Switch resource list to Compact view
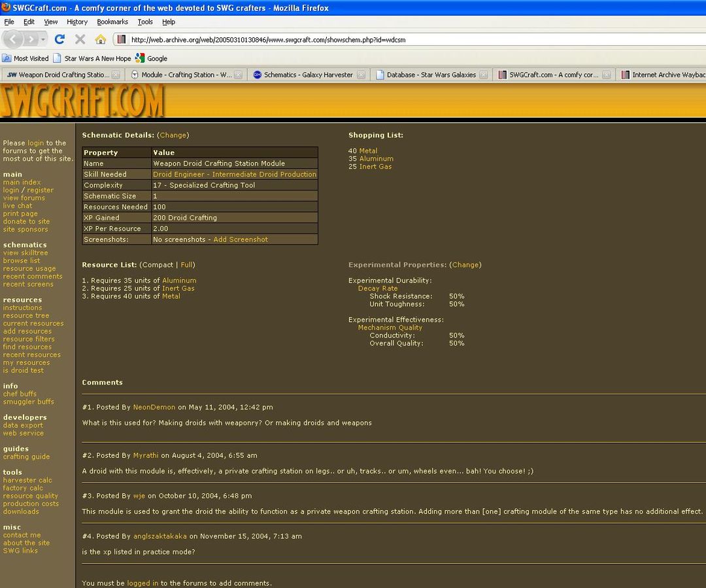This screenshot has width=706, height=588. tap(158, 265)
